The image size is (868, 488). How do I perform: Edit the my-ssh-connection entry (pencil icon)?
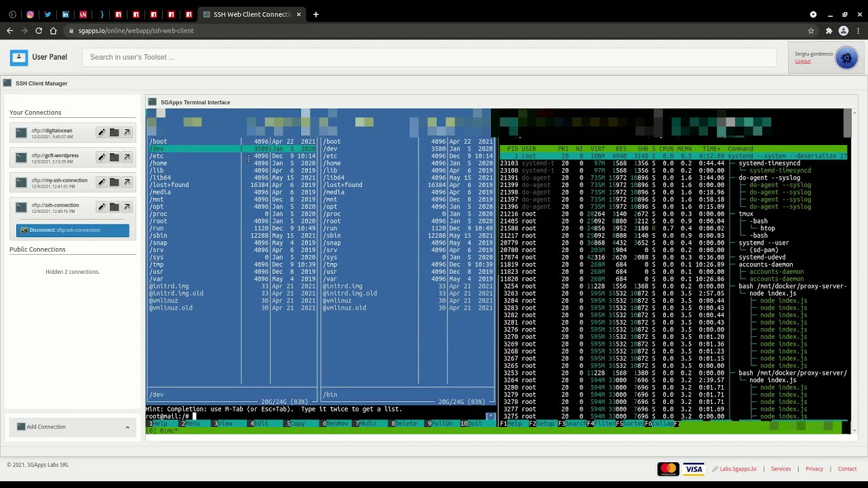(101, 182)
